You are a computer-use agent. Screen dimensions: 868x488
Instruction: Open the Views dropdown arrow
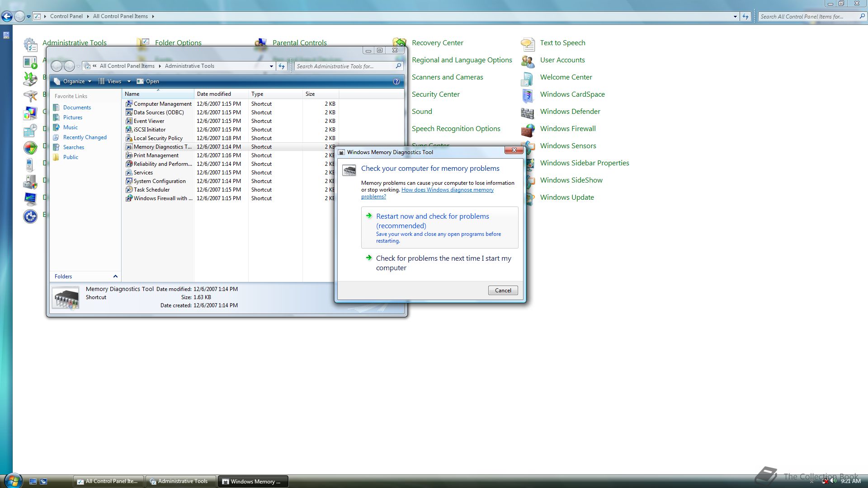[x=129, y=81]
